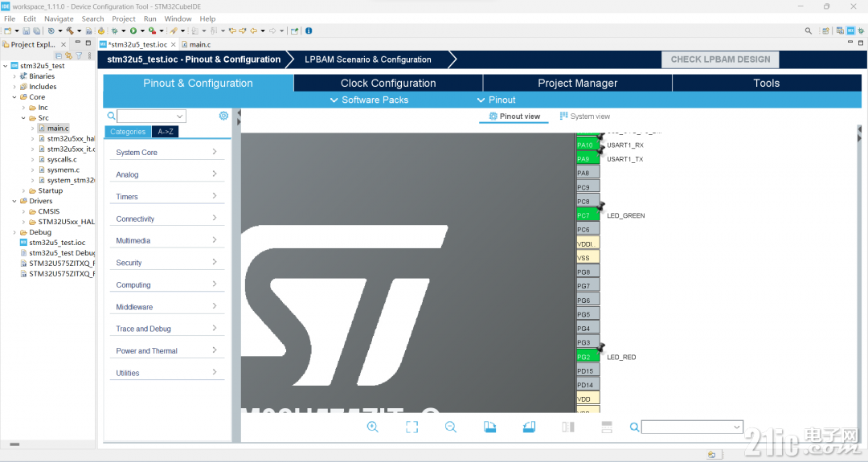The width and height of the screenshot is (868, 462).
Task: Click the Debug bug icon
Action: (114, 31)
